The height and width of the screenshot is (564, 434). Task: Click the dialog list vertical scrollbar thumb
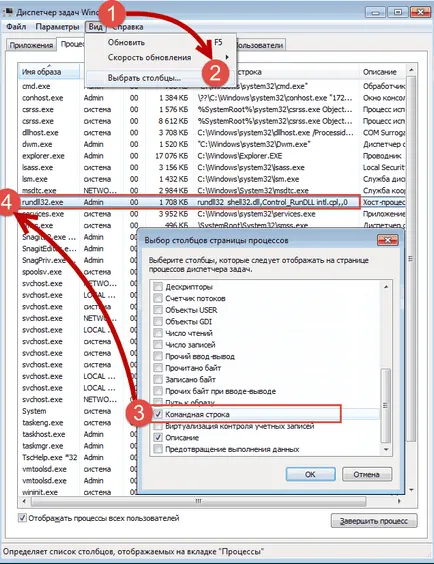pyautogui.click(x=386, y=405)
